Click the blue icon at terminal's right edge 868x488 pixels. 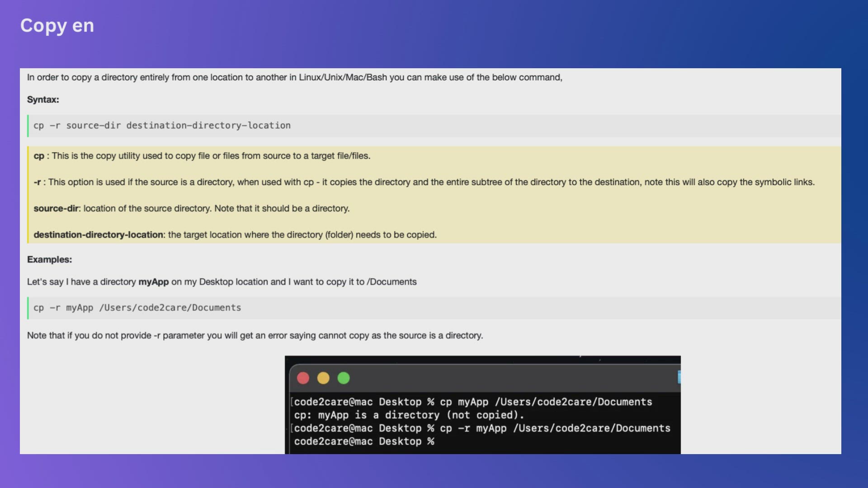pos(679,377)
